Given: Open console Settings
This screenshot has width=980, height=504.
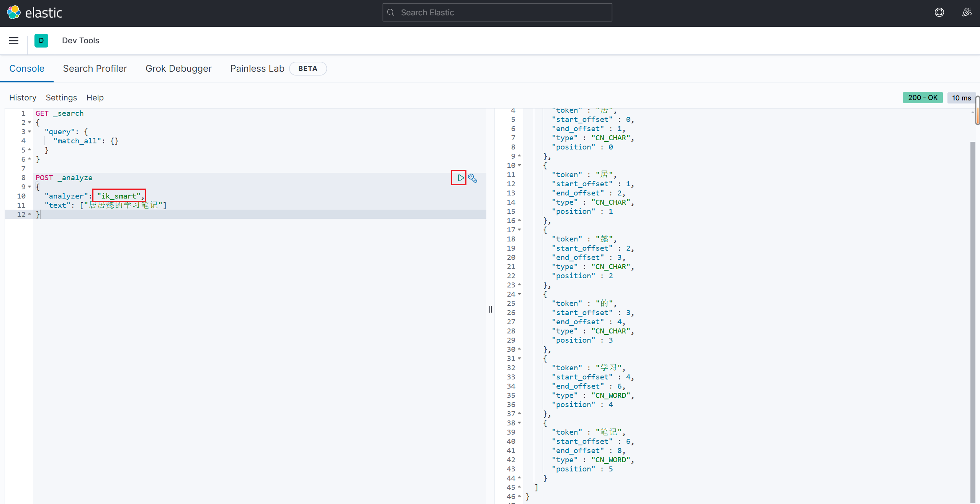Looking at the screenshot, I should point(61,98).
